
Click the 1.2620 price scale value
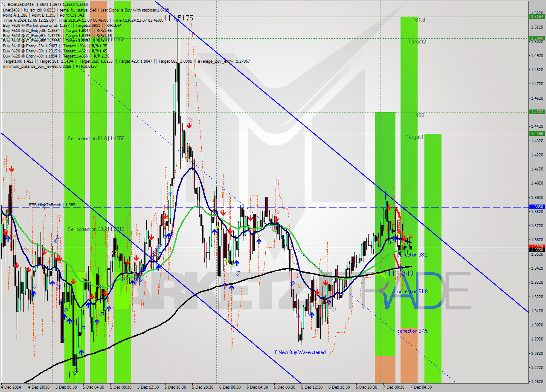coord(536,381)
